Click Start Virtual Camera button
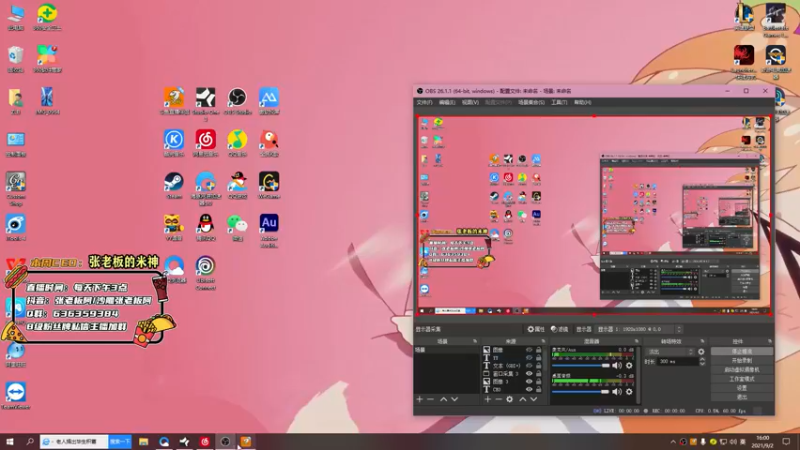The height and width of the screenshot is (450, 800). (742, 369)
